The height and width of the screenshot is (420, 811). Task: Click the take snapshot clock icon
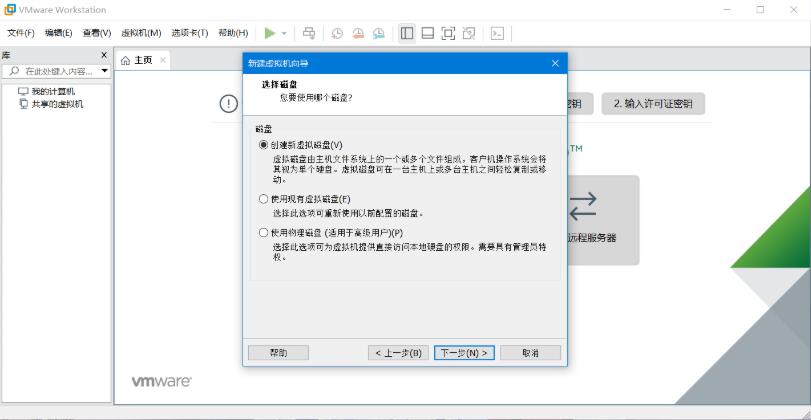pos(337,33)
